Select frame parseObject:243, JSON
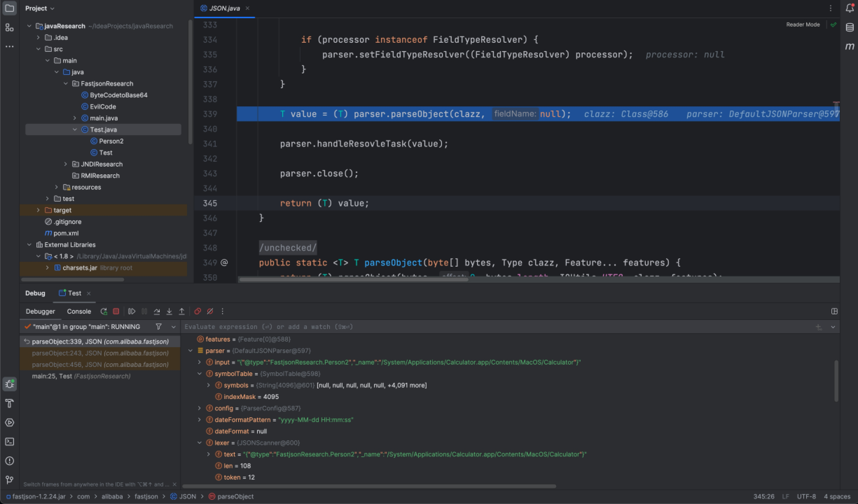The image size is (858, 504). tap(100, 353)
